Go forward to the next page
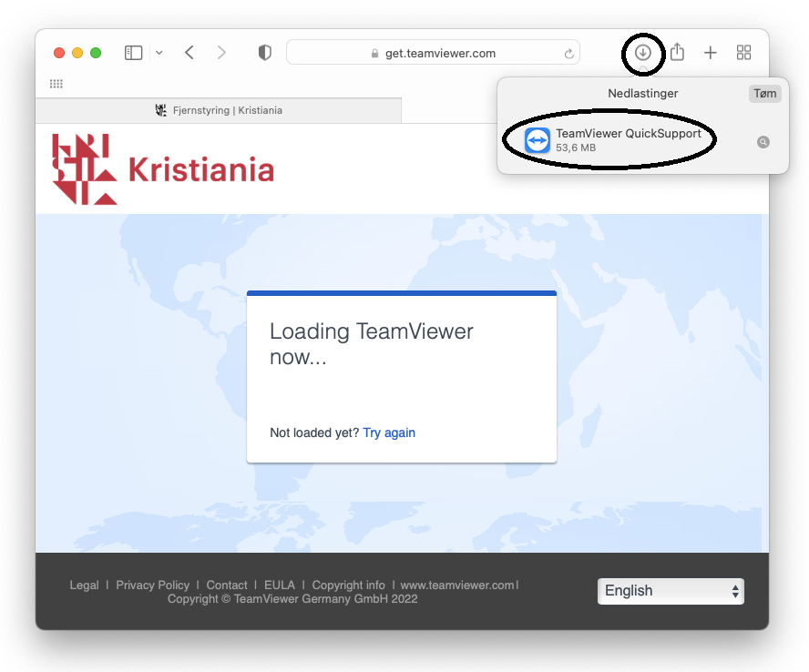 221,53
